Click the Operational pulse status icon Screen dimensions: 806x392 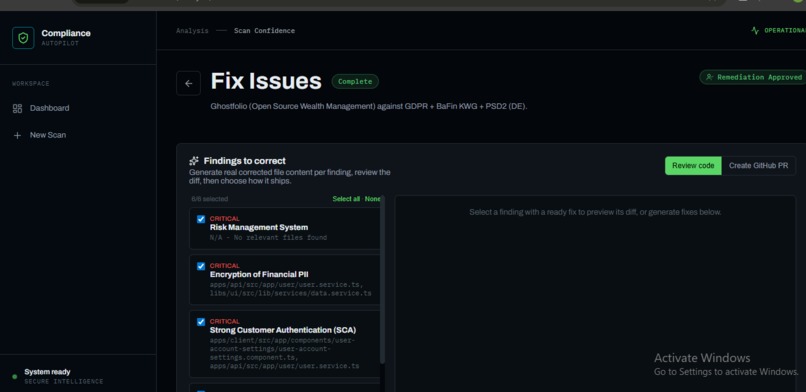point(755,30)
